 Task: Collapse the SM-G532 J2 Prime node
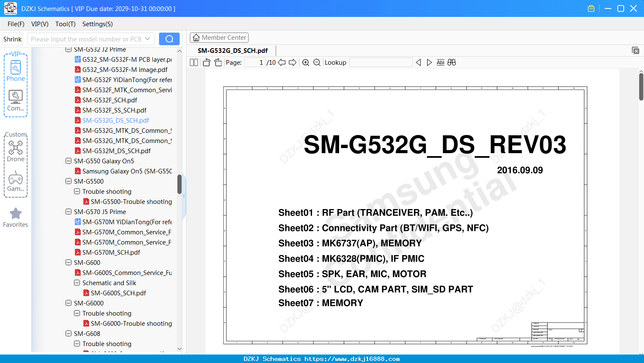(x=69, y=49)
